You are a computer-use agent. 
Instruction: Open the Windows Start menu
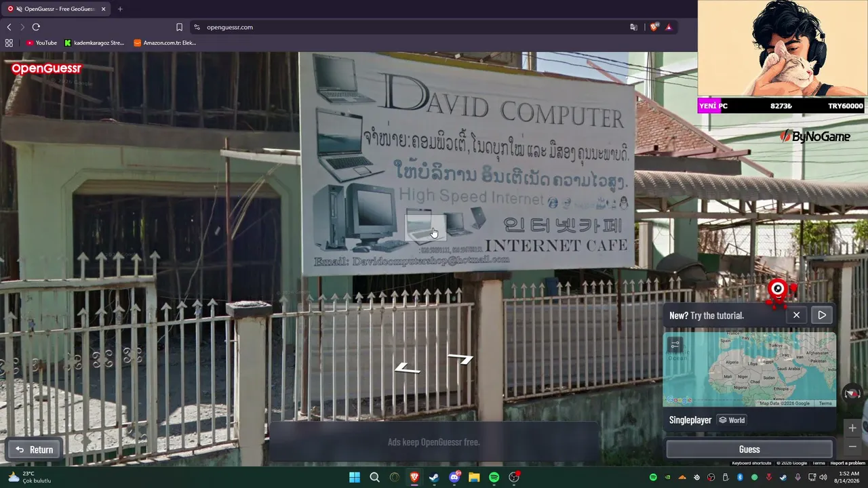(x=355, y=477)
